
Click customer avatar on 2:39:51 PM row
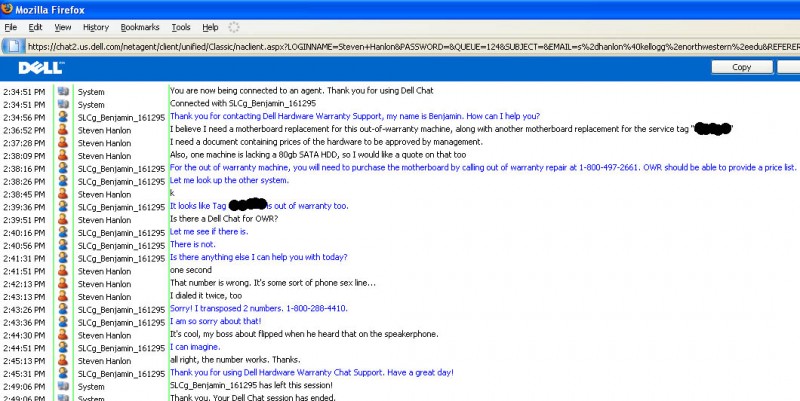(63, 219)
